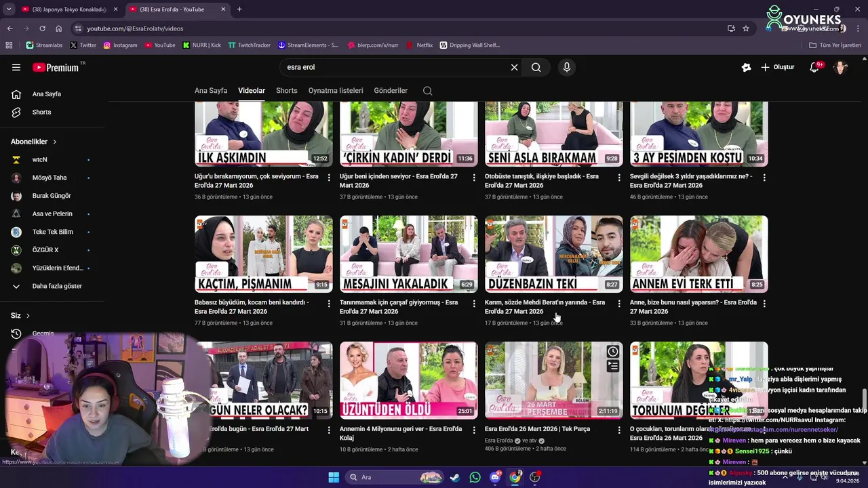The width and height of the screenshot is (868, 488).
Task: Add 'Tek Parça' video to Watch Later
Action: 612,352
